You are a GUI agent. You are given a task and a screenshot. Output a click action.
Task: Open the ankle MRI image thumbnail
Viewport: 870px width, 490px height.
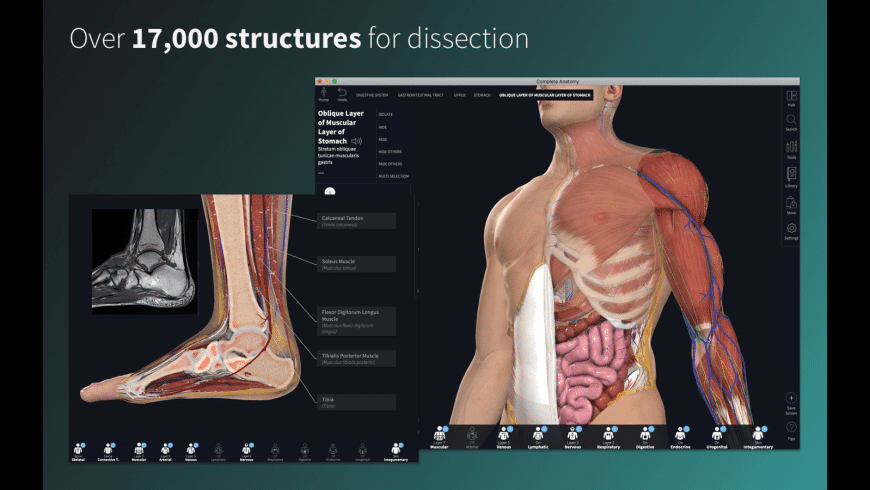click(144, 261)
